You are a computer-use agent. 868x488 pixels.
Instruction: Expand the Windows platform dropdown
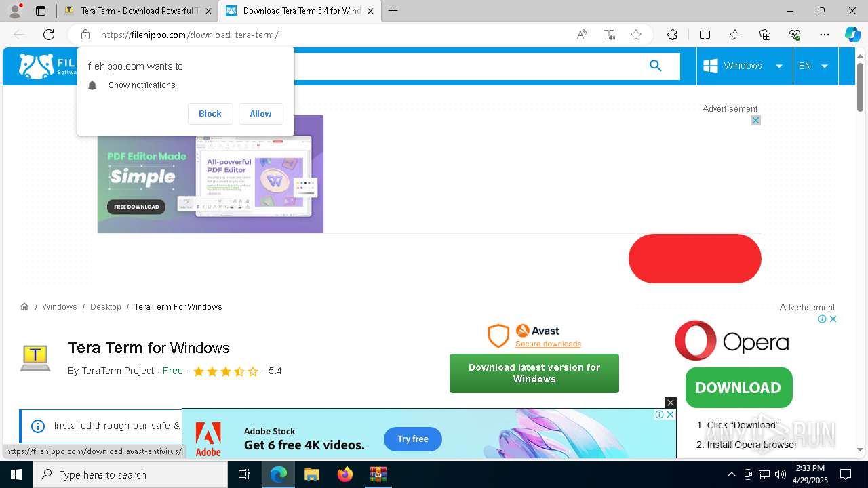[744, 66]
